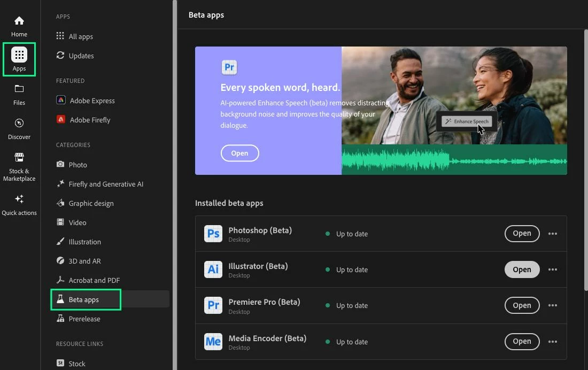The width and height of the screenshot is (588, 370).
Task: Open Stock & Marketplace
Action: click(19, 167)
